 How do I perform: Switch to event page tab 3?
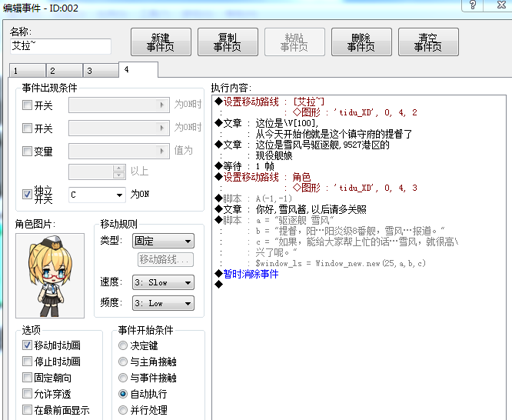[x=101, y=70]
